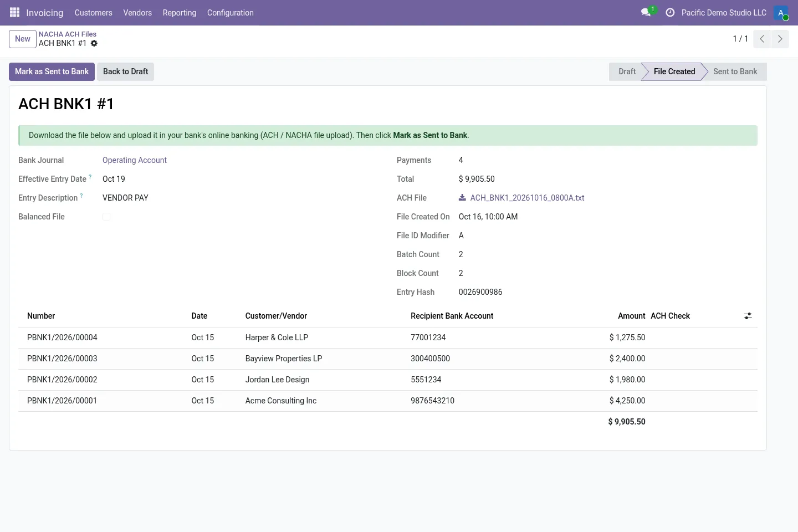Switch company via Pacific Demo Studio LLC
Screen dimensions: 798x532
[x=724, y=13]
